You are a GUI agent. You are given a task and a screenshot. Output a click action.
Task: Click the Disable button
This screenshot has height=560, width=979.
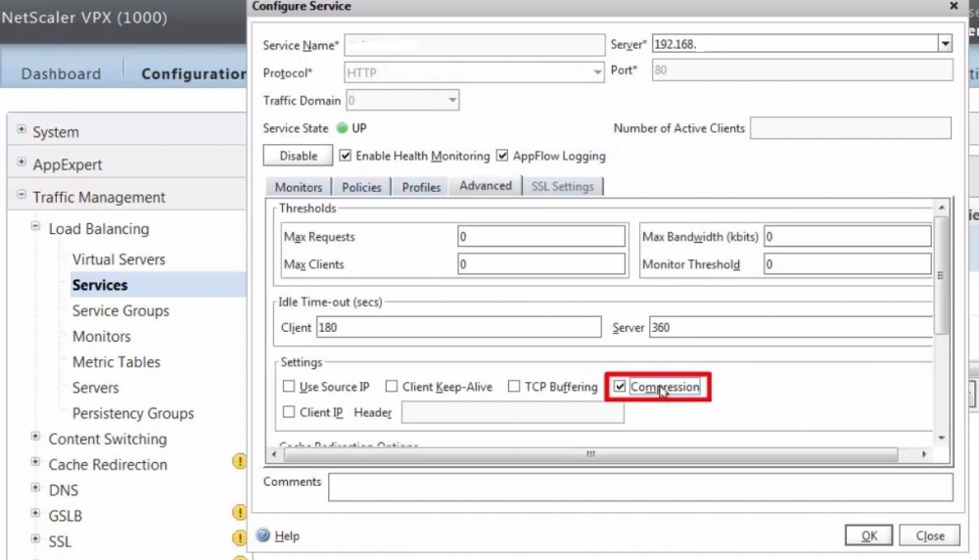[x=298, y=156]
